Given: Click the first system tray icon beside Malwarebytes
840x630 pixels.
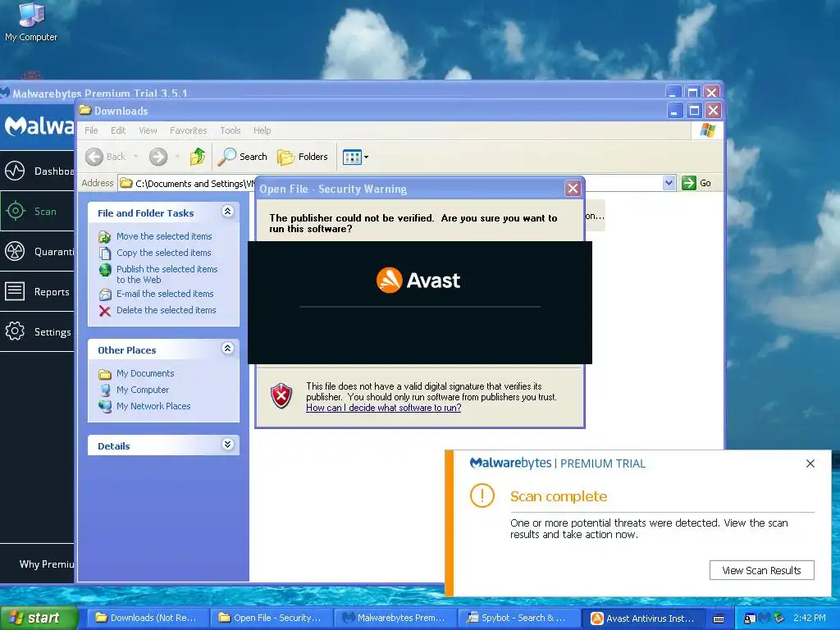Looking at the screenshot, I should tap(750, 619).
